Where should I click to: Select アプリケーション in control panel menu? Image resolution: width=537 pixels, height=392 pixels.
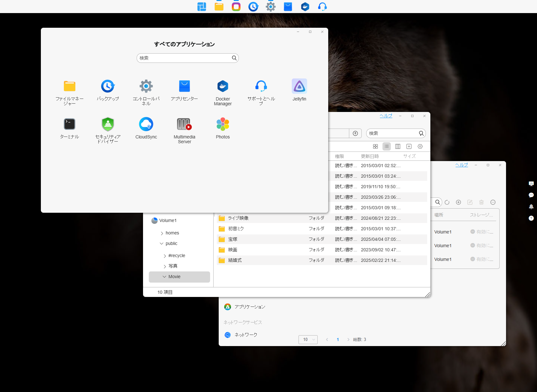[x=250, y=307]
